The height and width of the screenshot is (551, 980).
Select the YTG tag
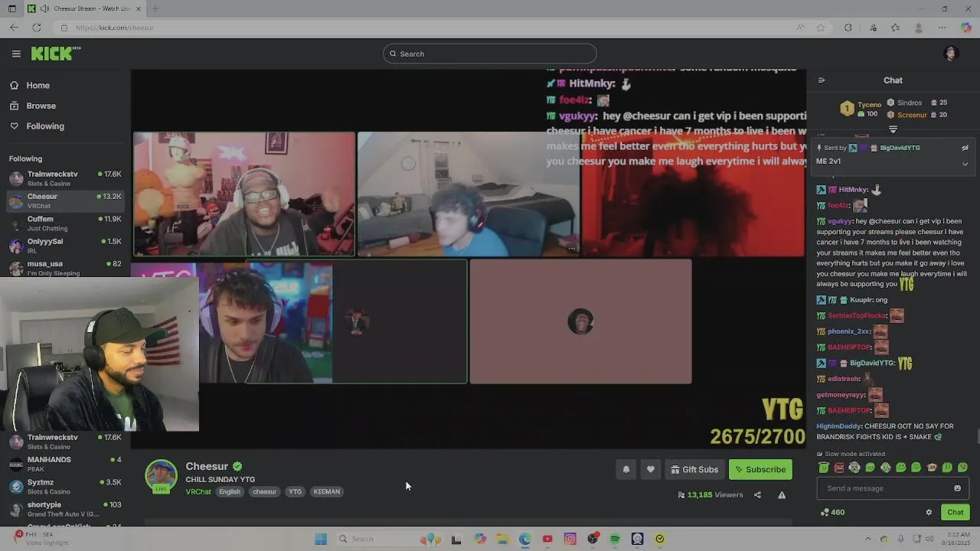tap(295, 492)
